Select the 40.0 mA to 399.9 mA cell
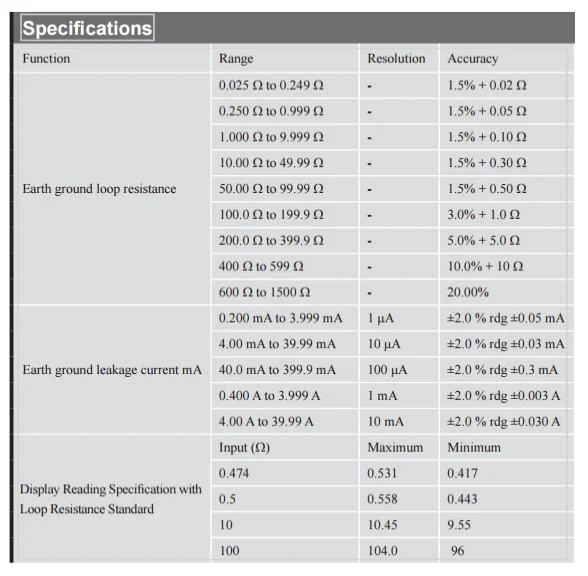588x576 pixels. coord(285,370)
